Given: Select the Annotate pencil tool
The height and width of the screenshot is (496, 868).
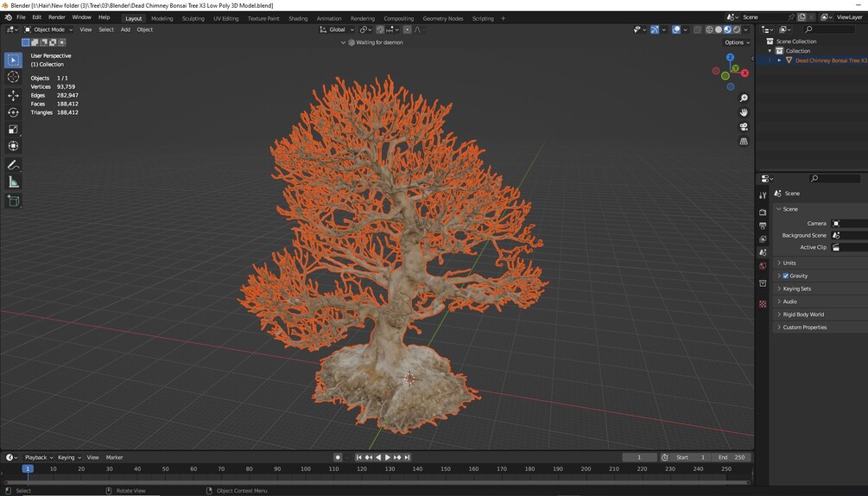Looking at the screenshot, I should coord(13,165).
